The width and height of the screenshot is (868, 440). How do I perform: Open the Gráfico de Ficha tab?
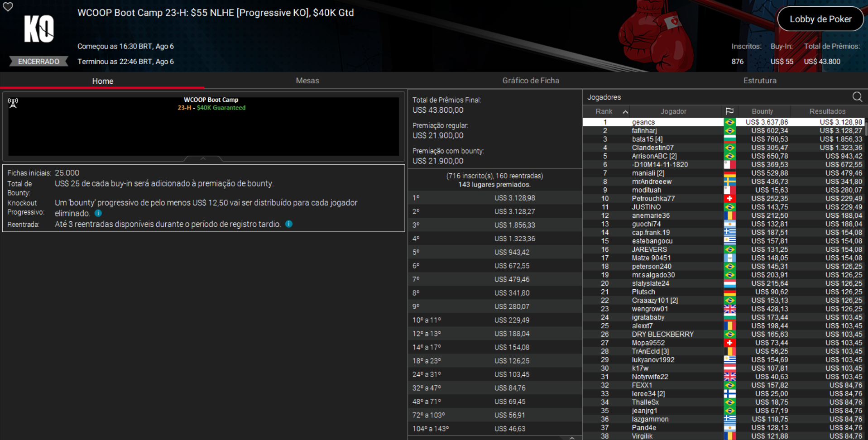[531, 81]
